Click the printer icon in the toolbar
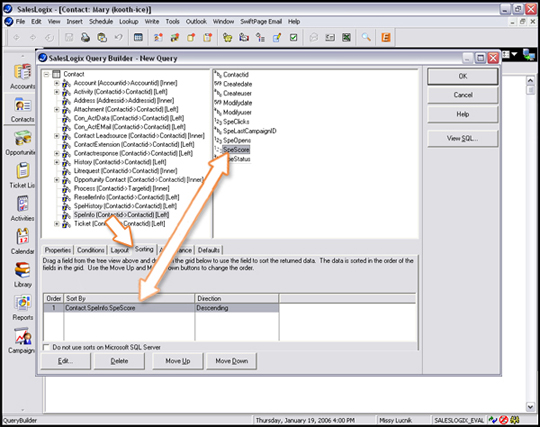This screenshot has height=427, width=540. click(85, 37)
